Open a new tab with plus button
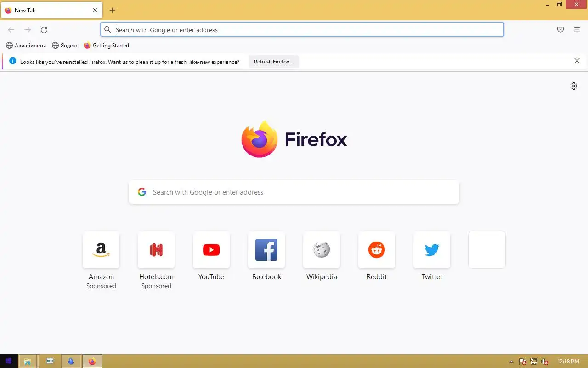The height and width of the screenshot is (368, 588). 112,11
